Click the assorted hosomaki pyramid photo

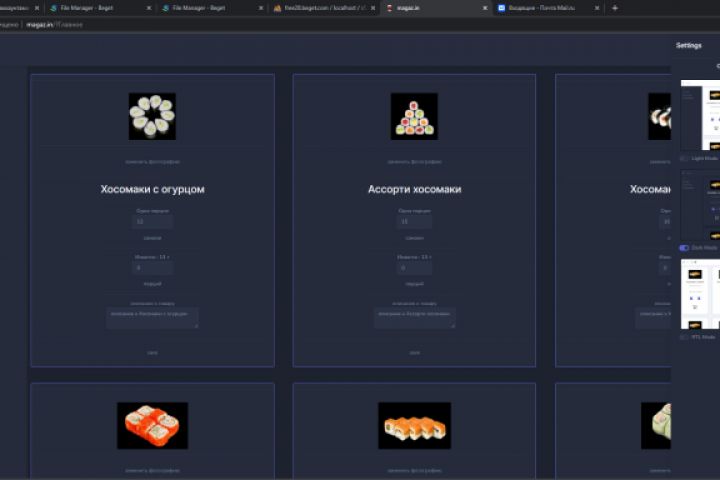414,116
